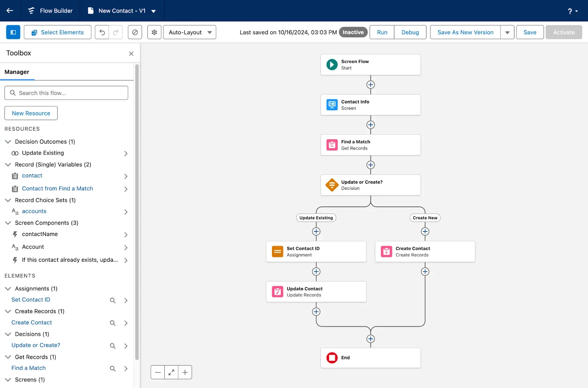Image resolution: width=588 pixels, height=388 pixels.
Task: Undo the last change
Action: [x=102, y=32]
